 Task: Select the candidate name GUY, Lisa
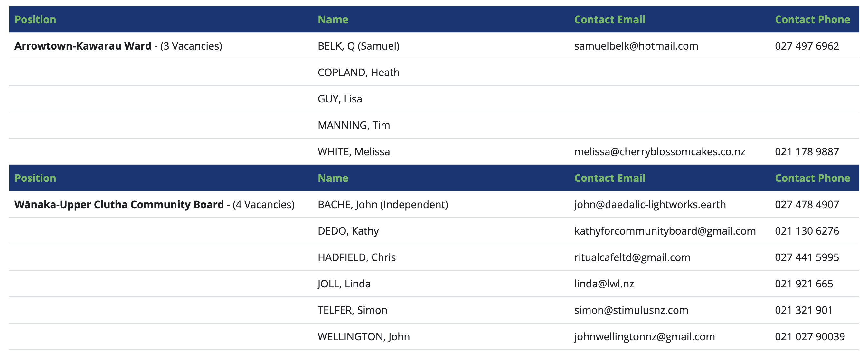tap(340, 99)
